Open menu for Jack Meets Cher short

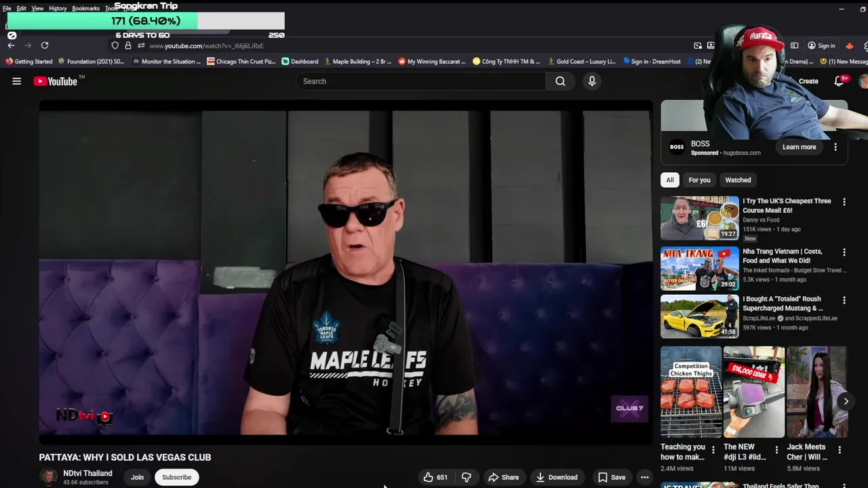tap(840, 449)
